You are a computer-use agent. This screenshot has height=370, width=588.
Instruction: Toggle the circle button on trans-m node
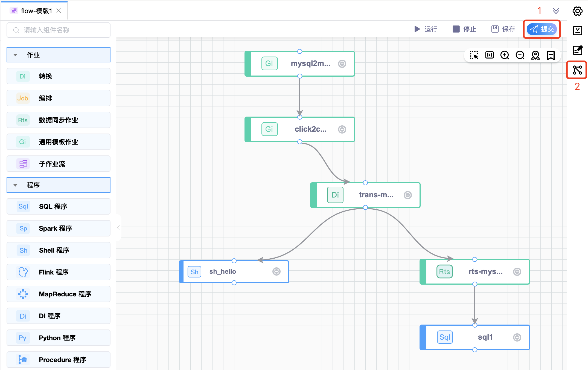click(x=408, y=195)
